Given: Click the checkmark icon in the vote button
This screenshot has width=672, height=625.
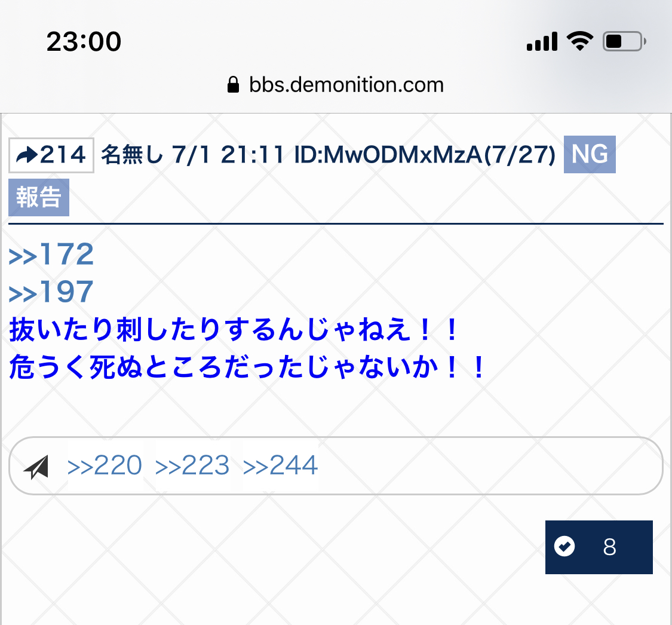Looking at the screenshot, I should (564, 547).
